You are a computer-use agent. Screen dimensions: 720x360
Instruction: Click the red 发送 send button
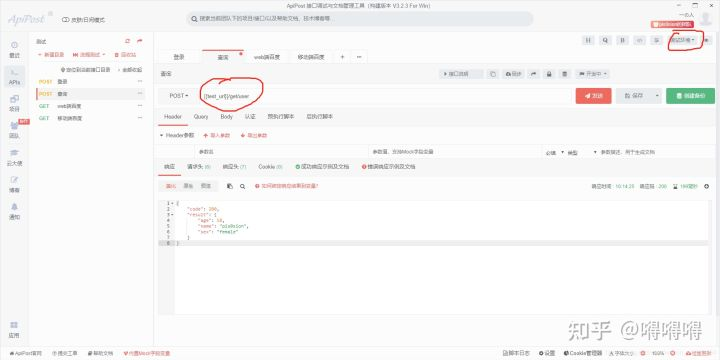pos(593,96)
